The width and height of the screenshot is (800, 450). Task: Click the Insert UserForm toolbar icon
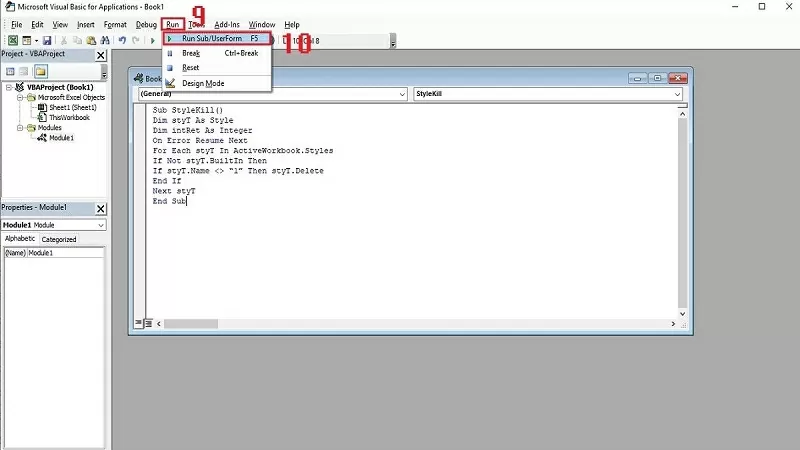point(27,40)
